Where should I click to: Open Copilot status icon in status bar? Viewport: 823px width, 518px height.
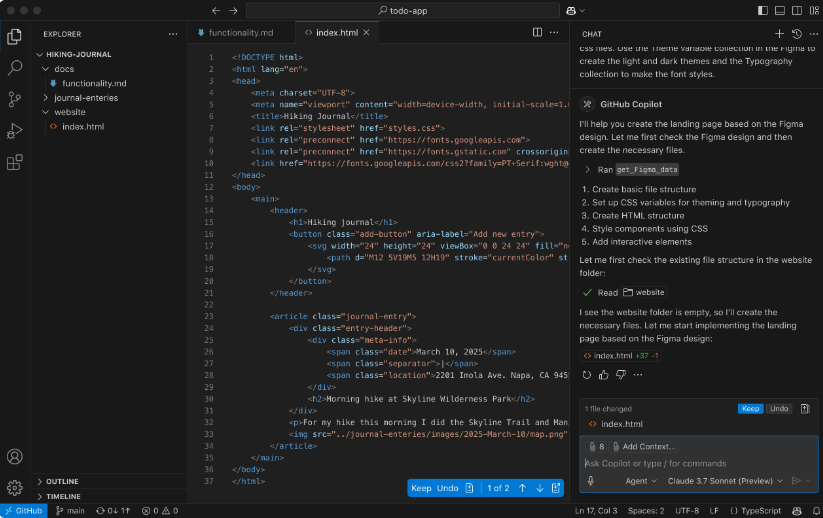(x=797, y=511)
